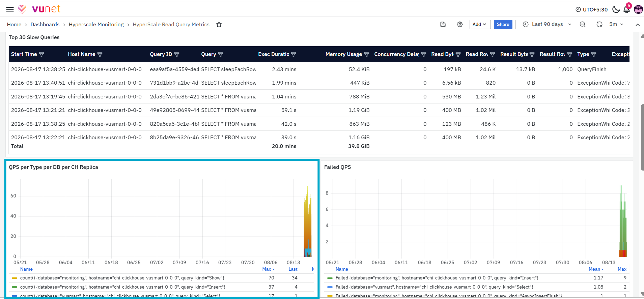Click the save dashboard icon
The width and height of the screenshot is (644, 299).
pos(443,24)
